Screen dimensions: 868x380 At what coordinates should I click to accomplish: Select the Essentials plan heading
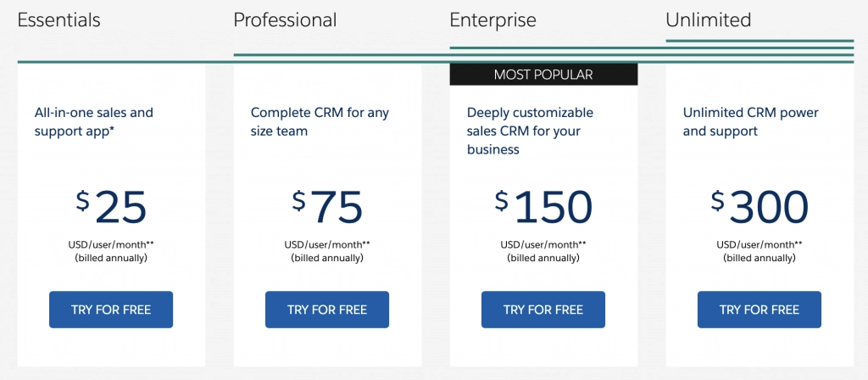pos(58,20)
